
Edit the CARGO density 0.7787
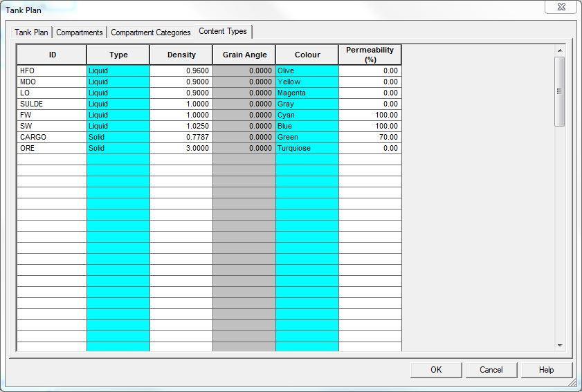click(x=181, y=137)
